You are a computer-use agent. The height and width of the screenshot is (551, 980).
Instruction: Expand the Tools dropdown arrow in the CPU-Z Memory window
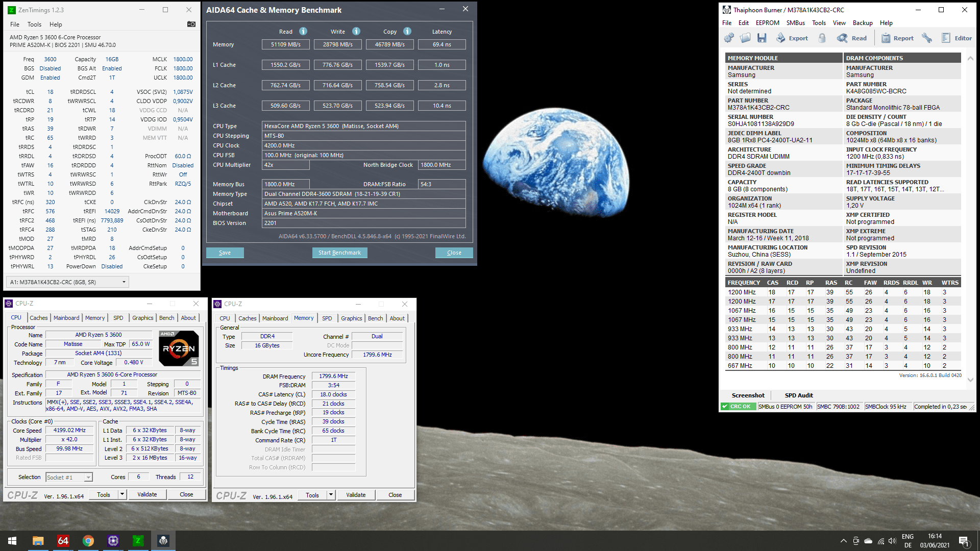click(x=331, y=495)
